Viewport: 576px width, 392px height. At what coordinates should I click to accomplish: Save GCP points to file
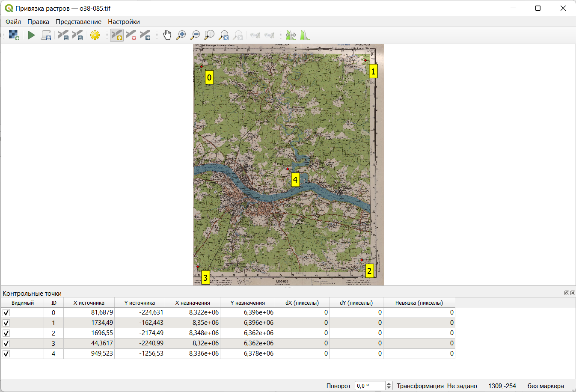(x=77, y=35)
